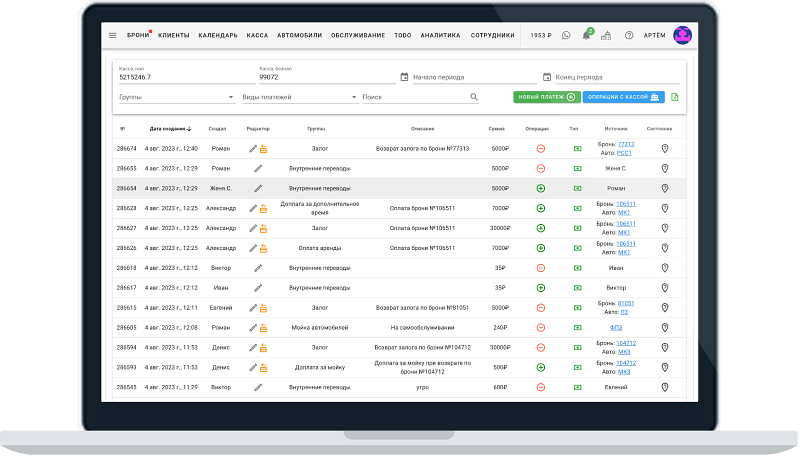This screenshot has height=457, width=800.
Task: Open the hamburger menu
Action: tap(113, 35)
